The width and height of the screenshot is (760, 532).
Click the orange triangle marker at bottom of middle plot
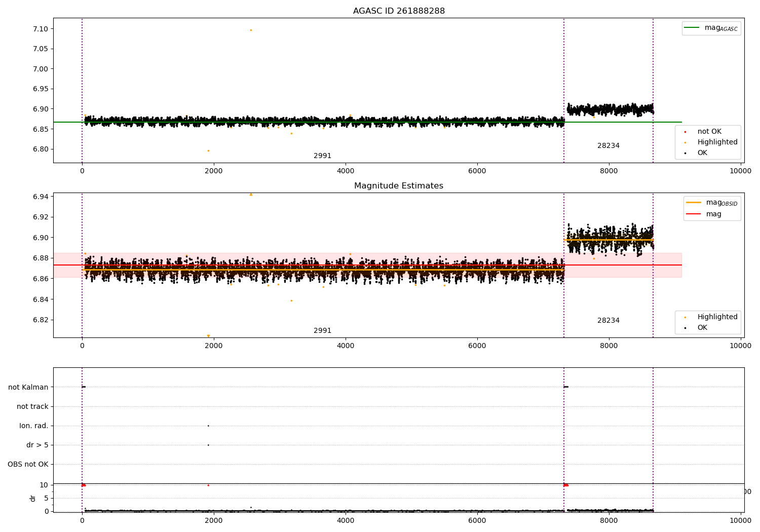tap(208, 336)
